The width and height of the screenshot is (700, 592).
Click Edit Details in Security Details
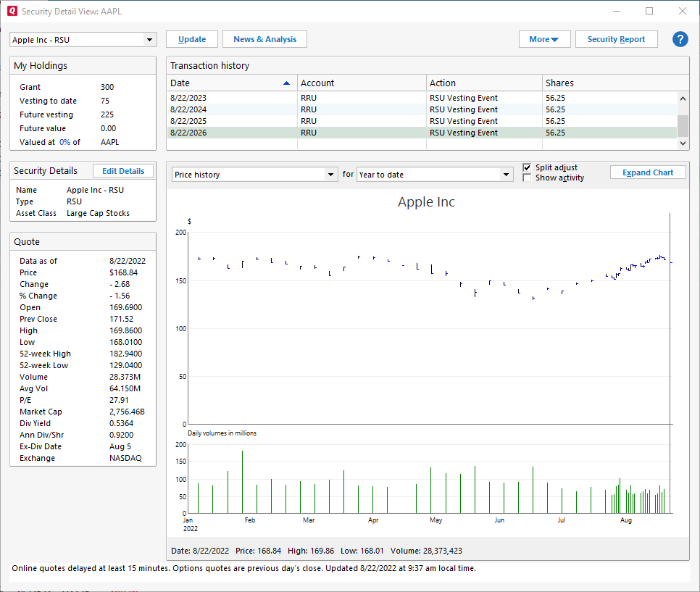pos(123,171)
